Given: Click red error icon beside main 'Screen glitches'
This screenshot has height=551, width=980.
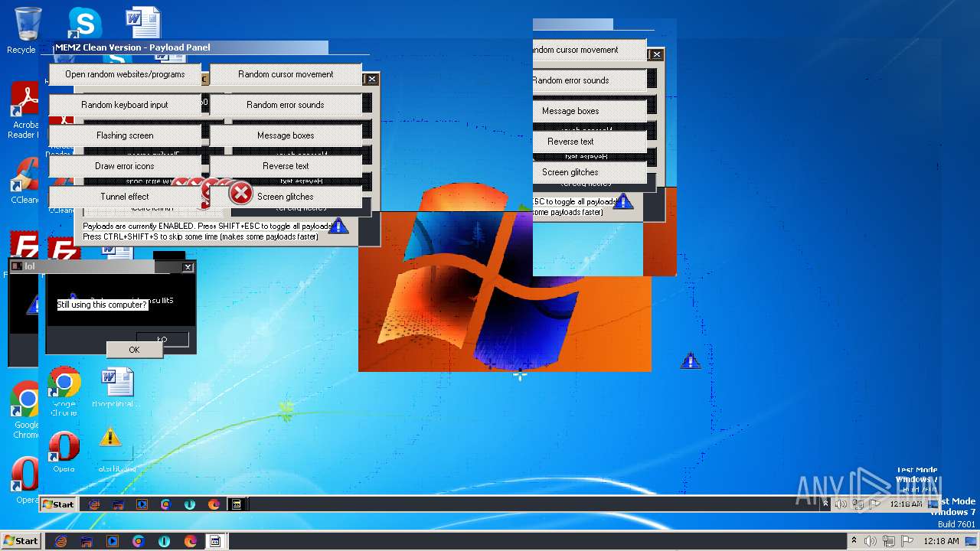Looking at the screenshot, I should (x=240, y=193).
